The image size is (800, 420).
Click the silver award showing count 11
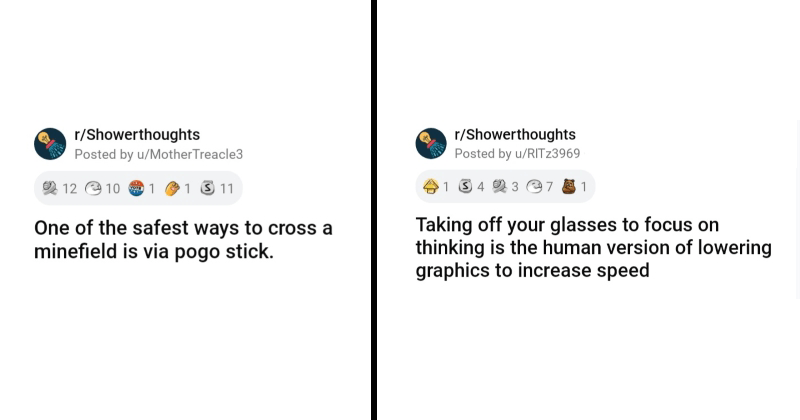pyautogui.click(x=208, y=188)
